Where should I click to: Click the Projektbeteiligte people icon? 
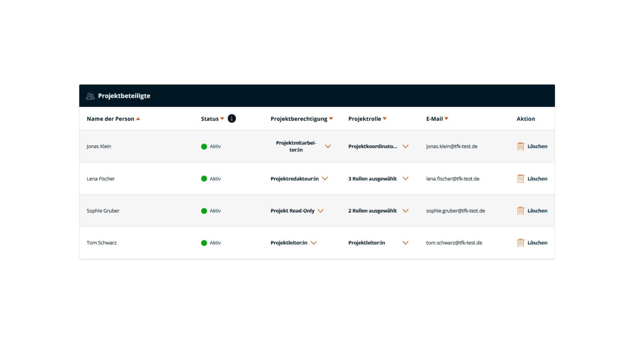[x=90, y=96]
